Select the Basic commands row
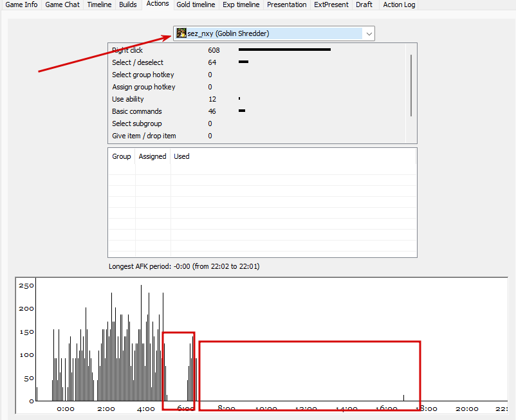Viewport: 516px width, 420px height. point(257,111)
